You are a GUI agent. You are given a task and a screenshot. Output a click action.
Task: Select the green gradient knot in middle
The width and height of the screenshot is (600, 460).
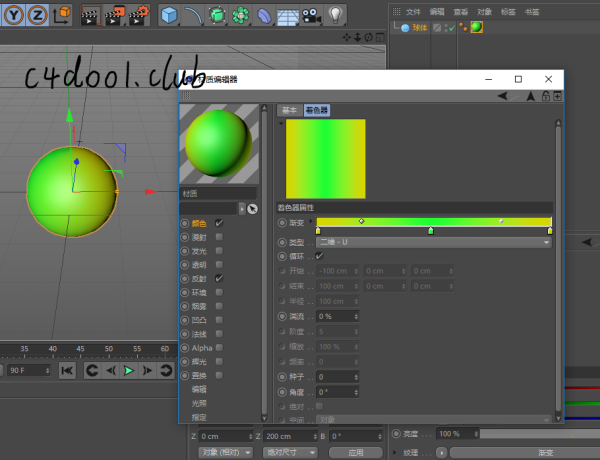(431, 231)
